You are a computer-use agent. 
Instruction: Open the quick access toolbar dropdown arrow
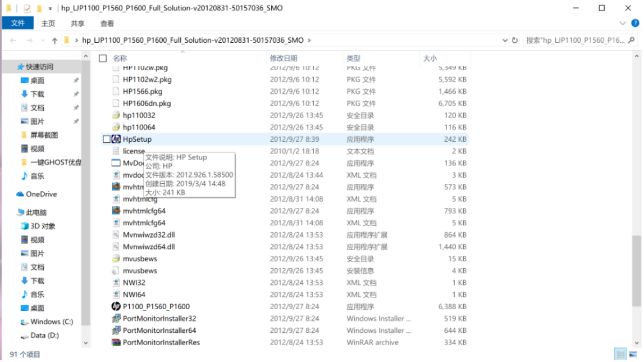click(51, 8)
